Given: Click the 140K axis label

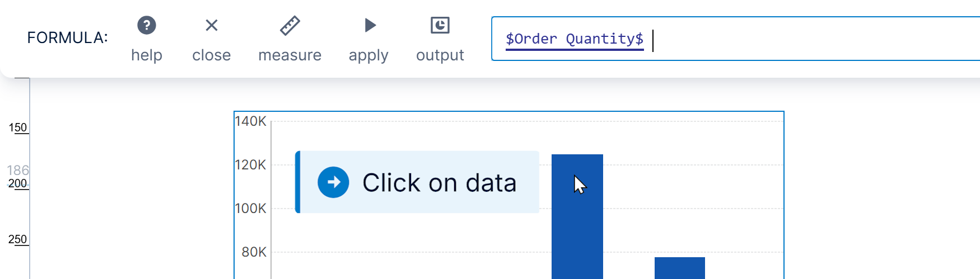Looking at the screenshot, I should click(x=250, y=121).
